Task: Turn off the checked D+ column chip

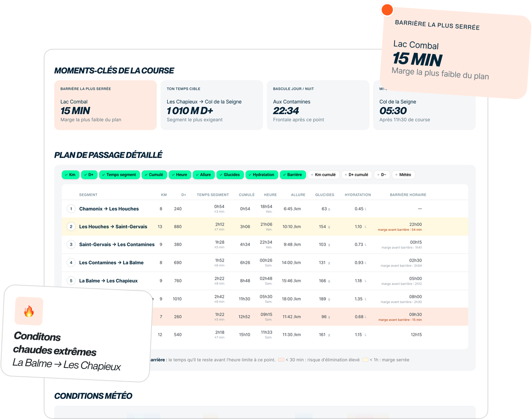Action: pyautogui.click(x=89, y=175)
